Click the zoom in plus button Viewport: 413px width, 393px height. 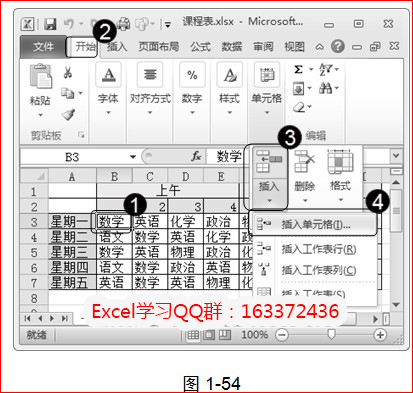click(380, 335)
